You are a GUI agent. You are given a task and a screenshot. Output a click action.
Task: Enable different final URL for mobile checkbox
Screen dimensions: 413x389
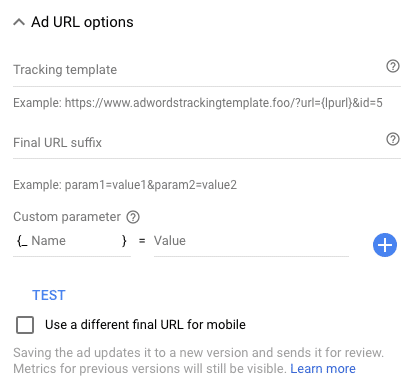coord(25,325)
